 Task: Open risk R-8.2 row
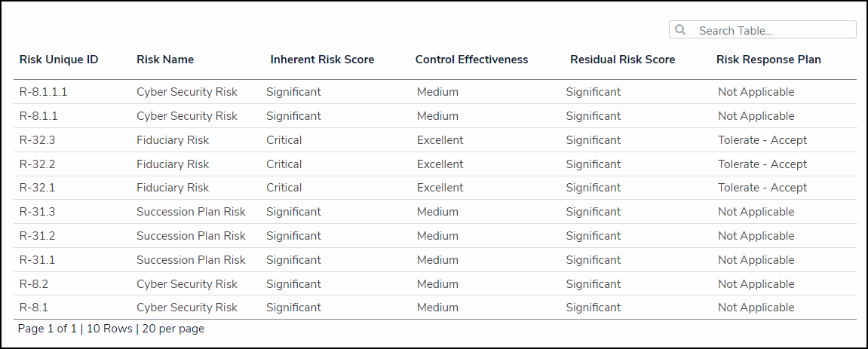[33, 284]
